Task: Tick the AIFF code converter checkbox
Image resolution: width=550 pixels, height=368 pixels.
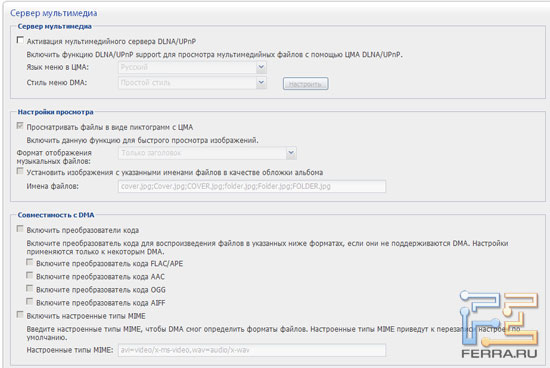Action: 30,301
